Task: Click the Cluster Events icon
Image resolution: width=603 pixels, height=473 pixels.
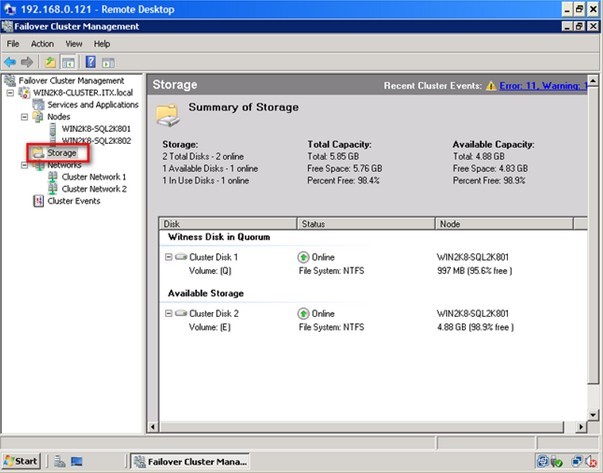Action: 38,201
